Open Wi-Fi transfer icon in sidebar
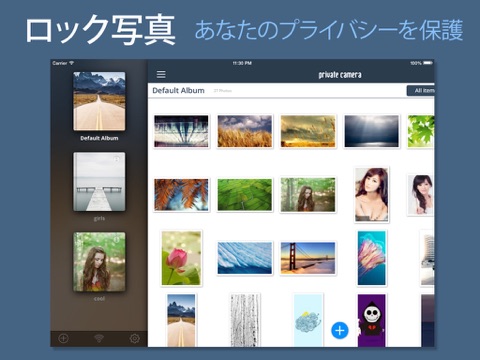The image size is (480, 360). [x=99, y=339]
